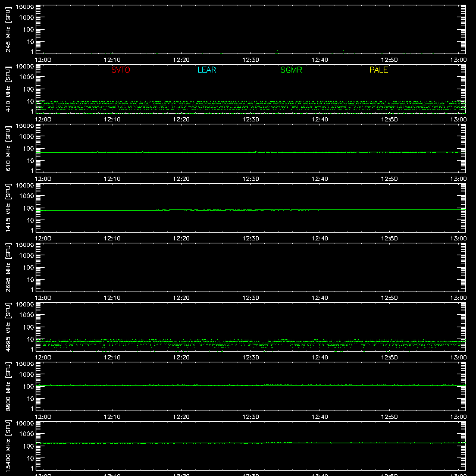Select the 2695 MHz [SFU] axis label
This screenshot has height=476, width=476.
click(x=8, y=268)
